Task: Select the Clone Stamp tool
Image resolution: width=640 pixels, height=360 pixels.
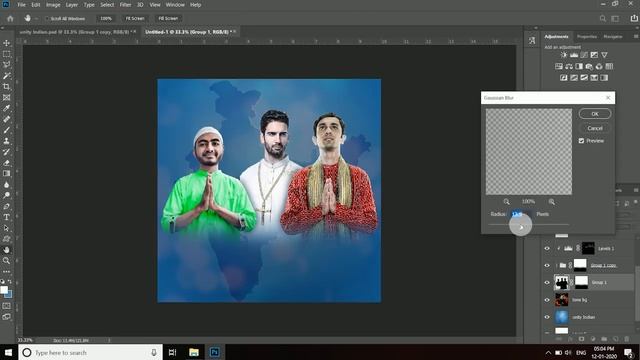Action: click(7, 141)
